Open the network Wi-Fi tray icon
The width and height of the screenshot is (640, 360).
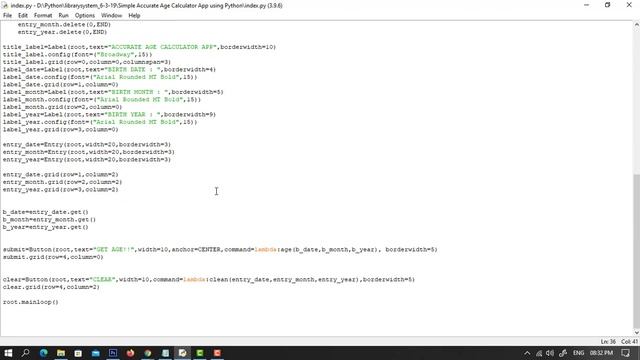tap(539, 353)
